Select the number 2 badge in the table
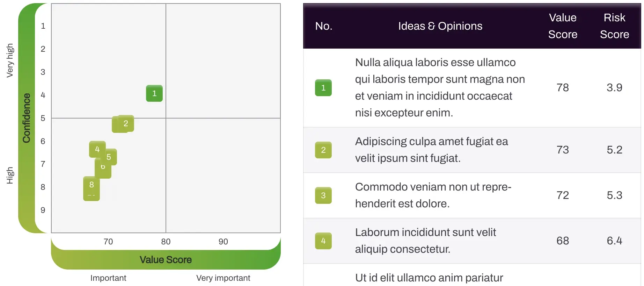This screenshot has width=644, height=286. tap(323, 150)
